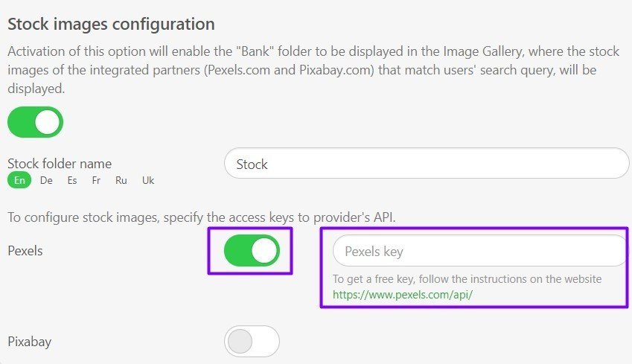Turn off the Pexels provider switch
632x364 pixels.
(x=252, y=251)
